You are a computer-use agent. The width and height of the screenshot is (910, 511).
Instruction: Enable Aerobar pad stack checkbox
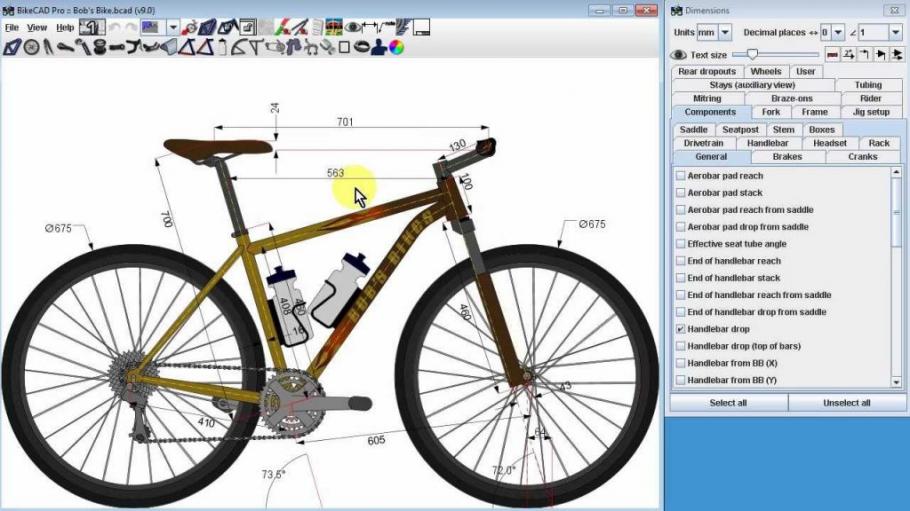click(x=681, y=192)
